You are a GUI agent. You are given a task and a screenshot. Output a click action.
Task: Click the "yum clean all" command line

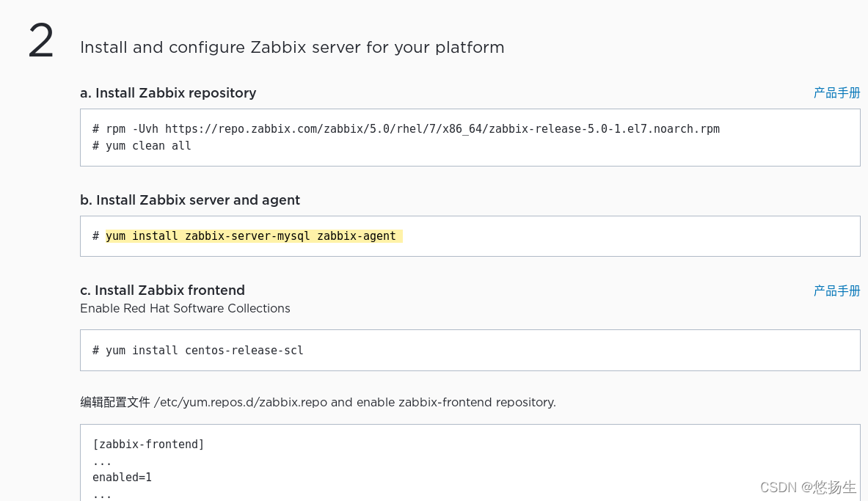[148, 146]
